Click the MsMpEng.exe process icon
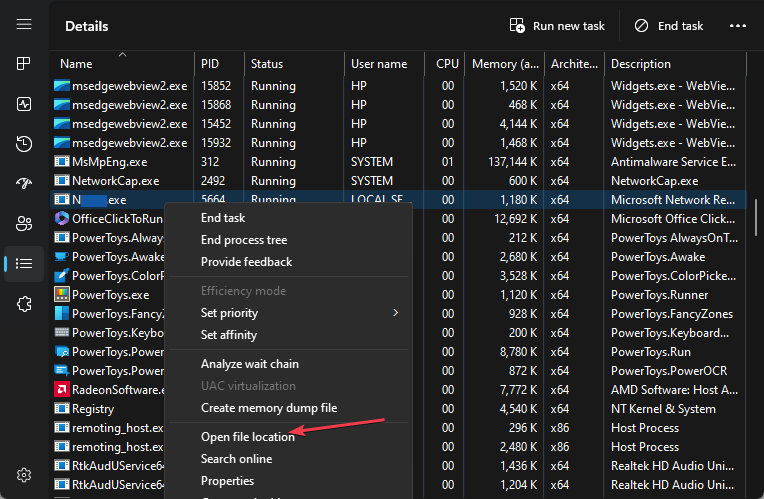Screen dimensions: 764x499 click(61, 162)
